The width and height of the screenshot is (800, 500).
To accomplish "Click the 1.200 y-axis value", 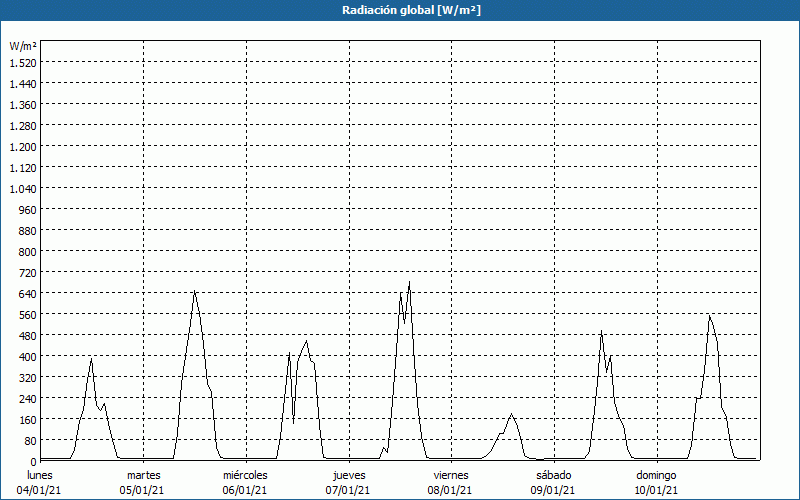I will [x=23, y=146].
